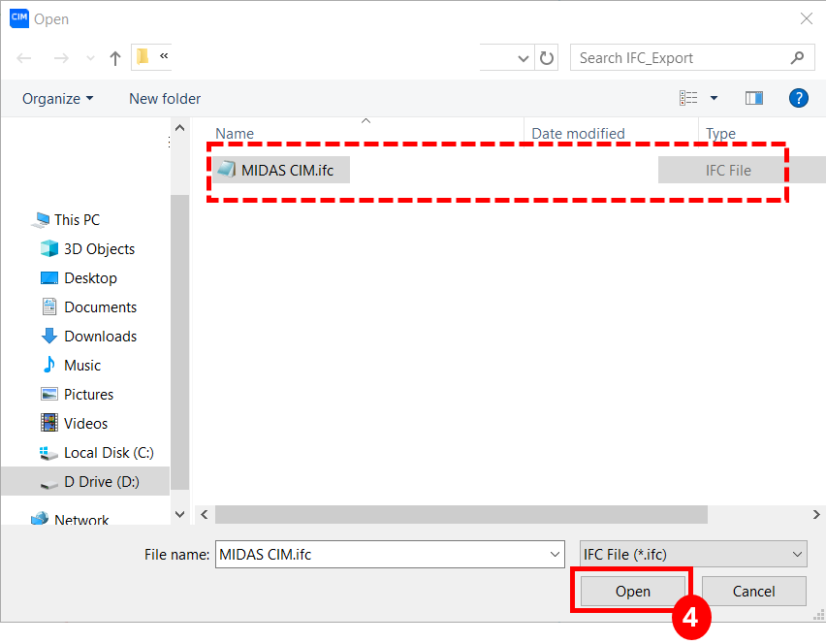
Task: Click the Local Disk (C:) drive icon
Action: (x=49, y=453)
